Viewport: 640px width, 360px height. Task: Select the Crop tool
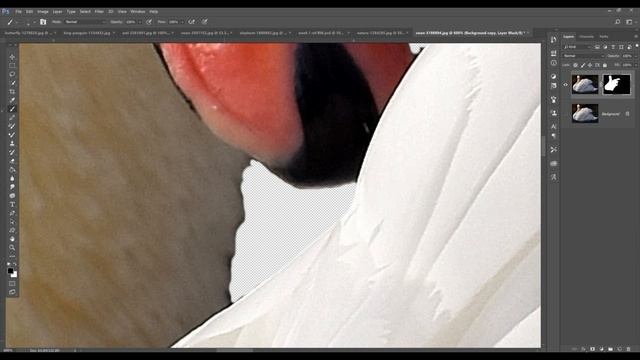pyautogui.click(x=12, y=91)
